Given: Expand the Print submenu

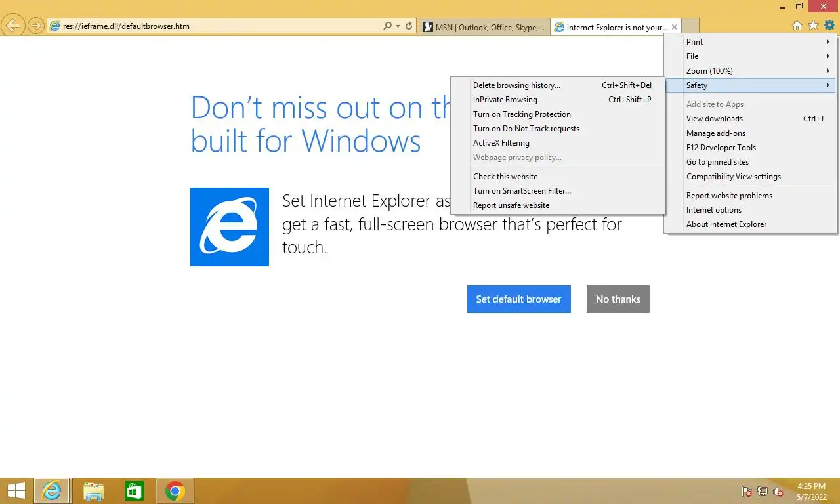Looking at the screenshot, I should click(751, 41).
